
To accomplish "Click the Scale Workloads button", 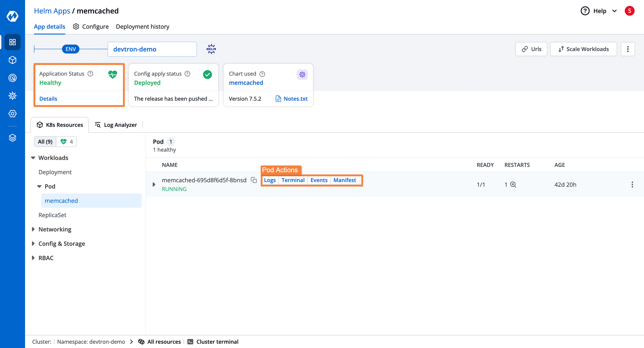I will (583, 49).
